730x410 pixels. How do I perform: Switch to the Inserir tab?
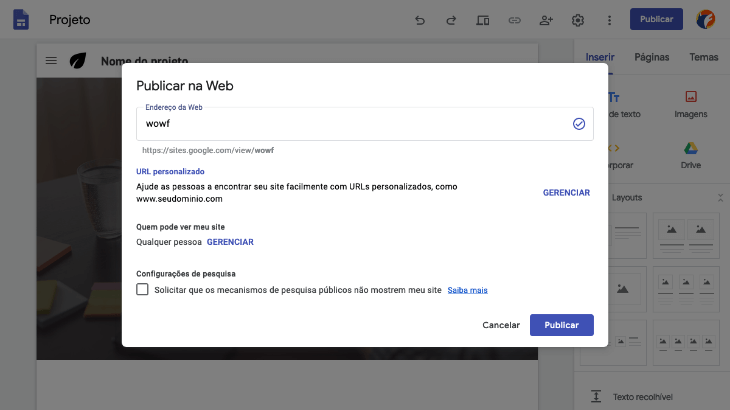tap(600, 57)
